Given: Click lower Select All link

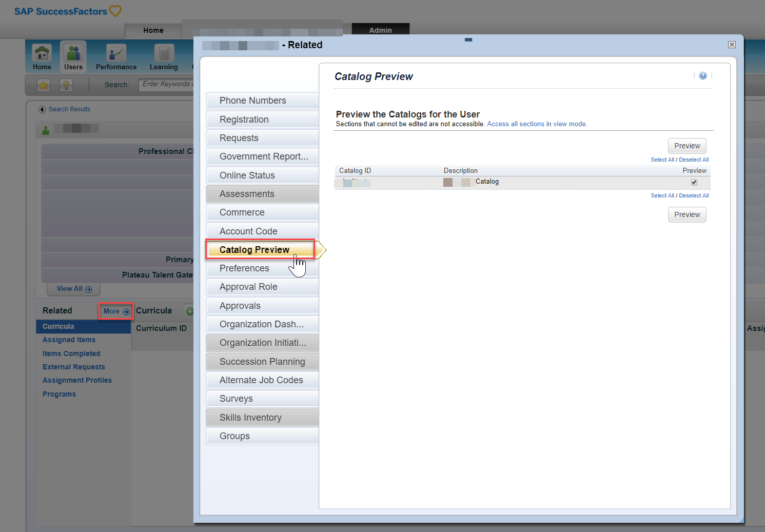Looking at the screenshot, I should tap(662, 195).
